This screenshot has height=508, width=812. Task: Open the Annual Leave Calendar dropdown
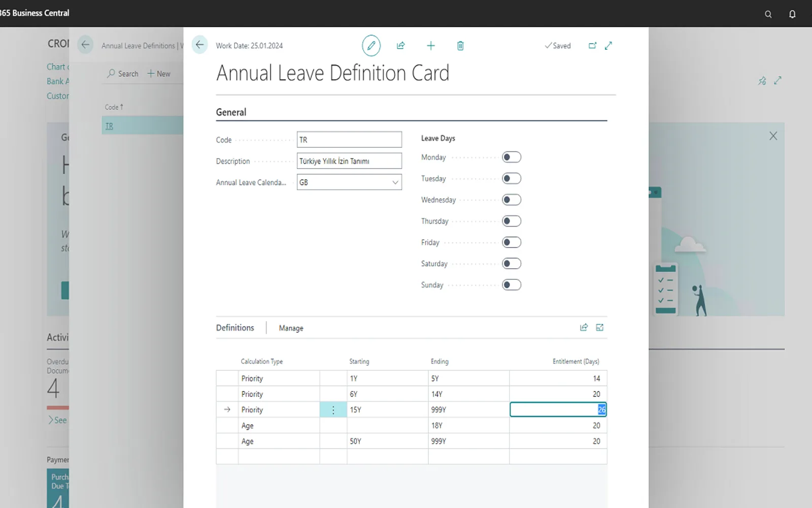coord(395,182)
